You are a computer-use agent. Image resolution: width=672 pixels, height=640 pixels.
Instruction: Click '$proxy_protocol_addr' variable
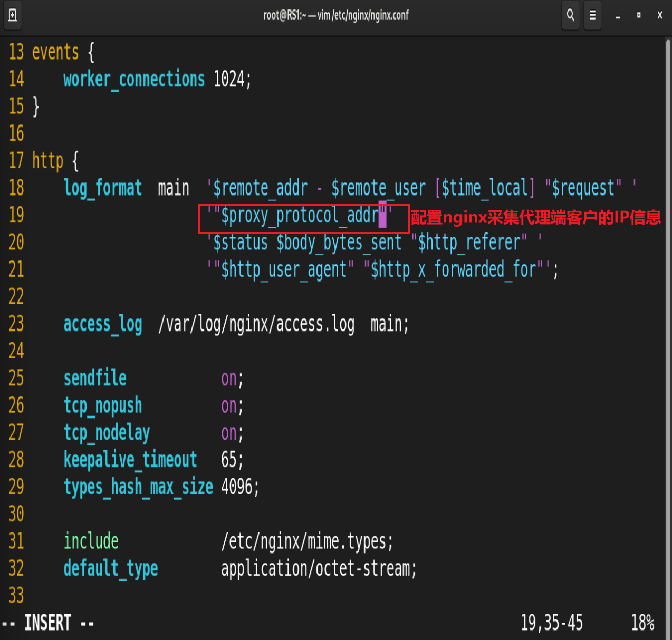point(300,216)
